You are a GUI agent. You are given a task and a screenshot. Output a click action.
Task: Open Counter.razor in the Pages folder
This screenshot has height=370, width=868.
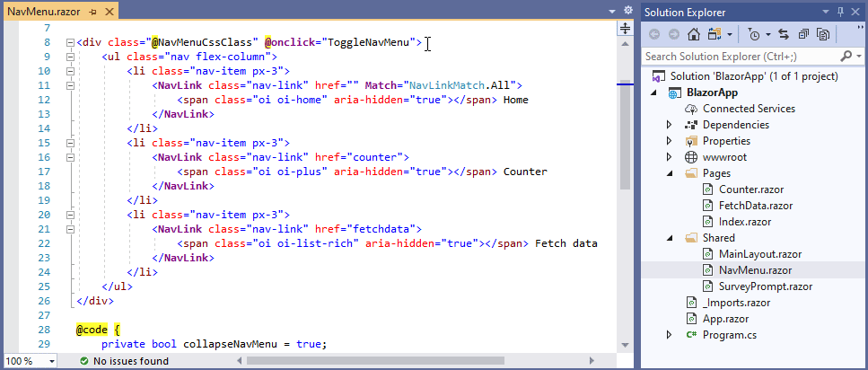point(750,189)
